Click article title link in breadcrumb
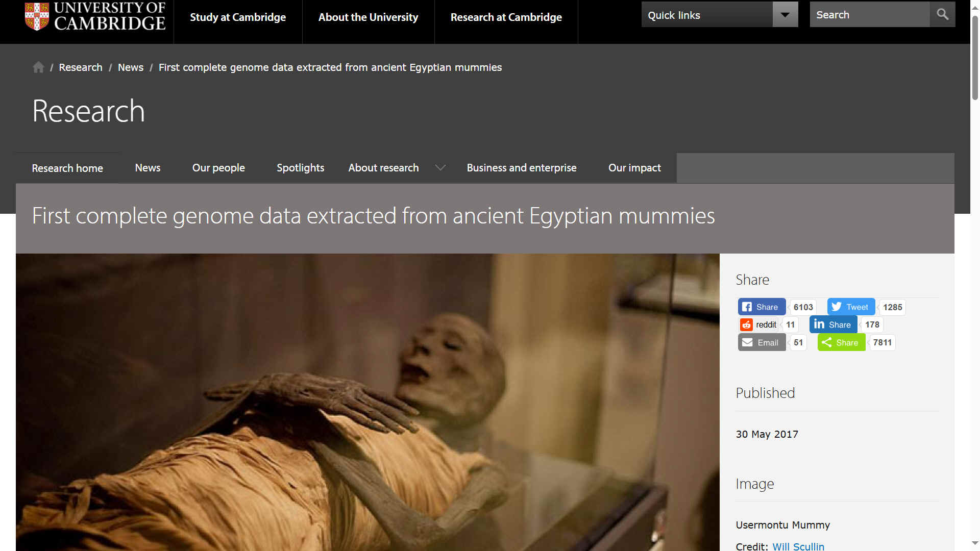980x551 pixels. (x=330, y=67)
